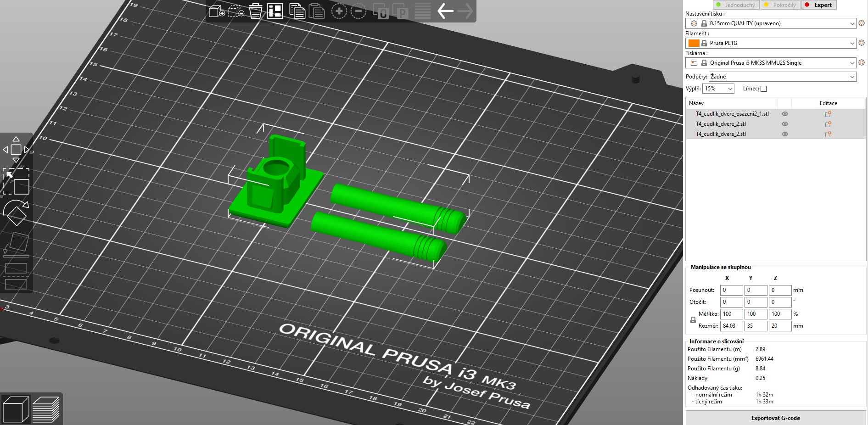Screen dimensions: 868x425
Task: Toggle eye icon of second list row
Action: click(x=785, y=124)
